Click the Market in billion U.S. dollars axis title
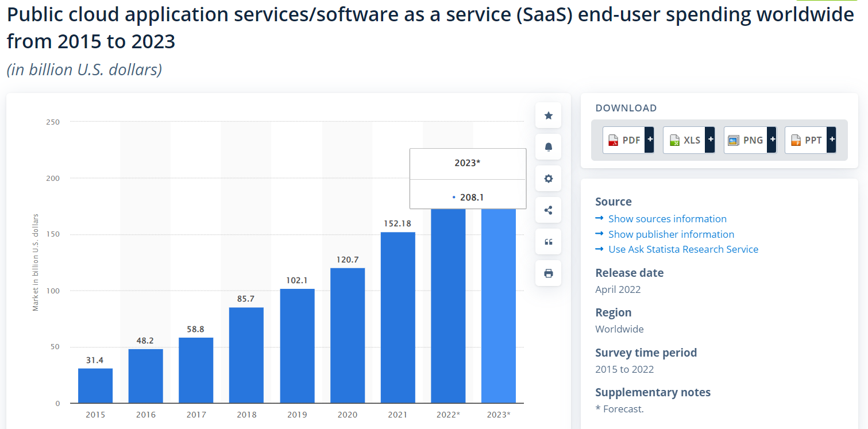 coord(36,262)
